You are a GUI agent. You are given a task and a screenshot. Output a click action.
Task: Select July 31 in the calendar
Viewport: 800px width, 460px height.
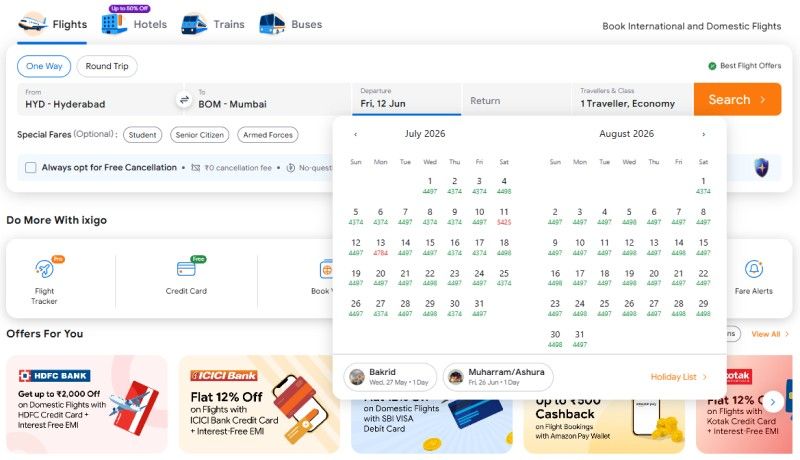coord(479,308)
